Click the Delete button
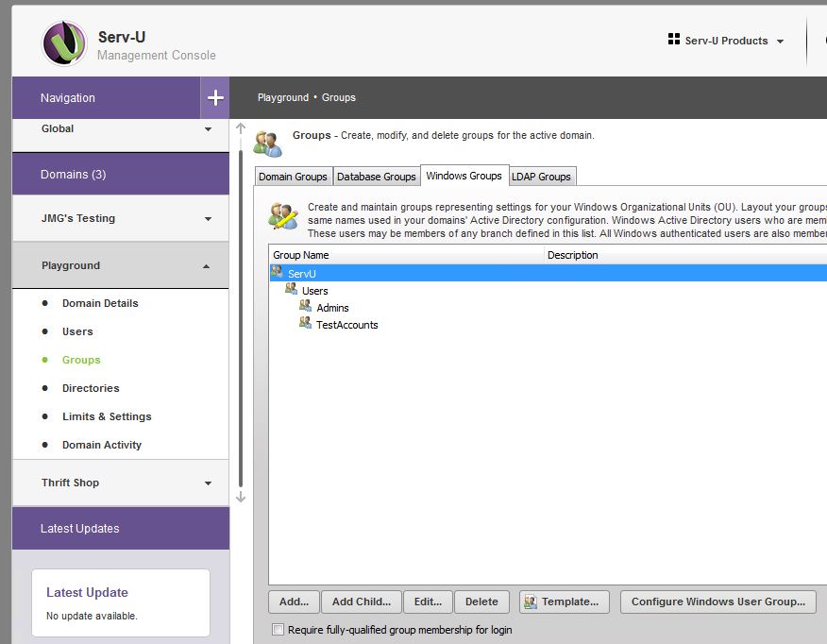This screenshot has height=644, width=827. click(481, 602)
